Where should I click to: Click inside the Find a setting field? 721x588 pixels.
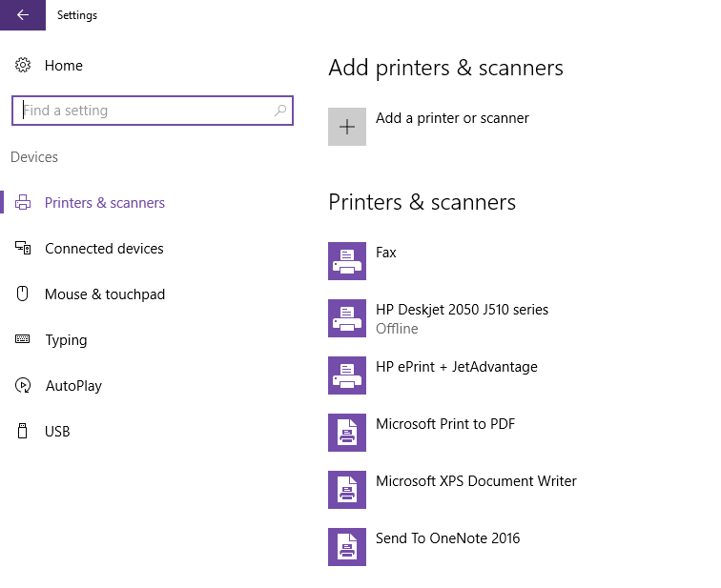click(143, 111)
